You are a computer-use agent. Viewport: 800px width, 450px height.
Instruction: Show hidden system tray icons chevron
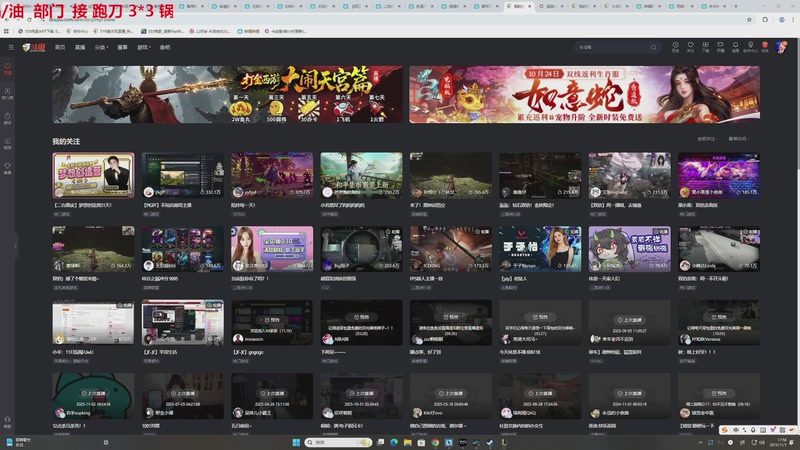700,442
